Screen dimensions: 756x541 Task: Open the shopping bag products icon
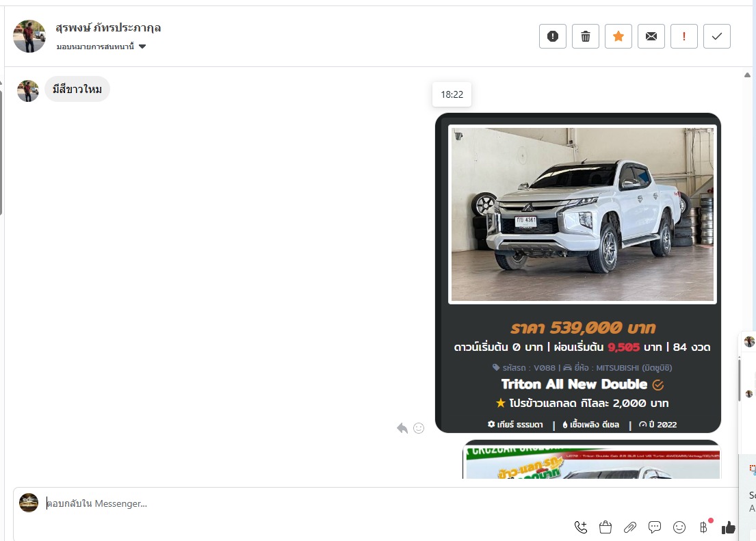pos(605,527)
